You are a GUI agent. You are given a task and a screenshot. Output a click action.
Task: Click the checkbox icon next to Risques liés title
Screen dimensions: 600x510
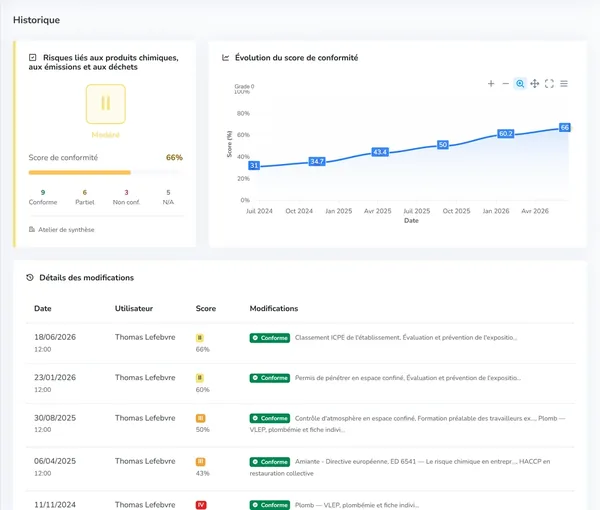[33, 57]
